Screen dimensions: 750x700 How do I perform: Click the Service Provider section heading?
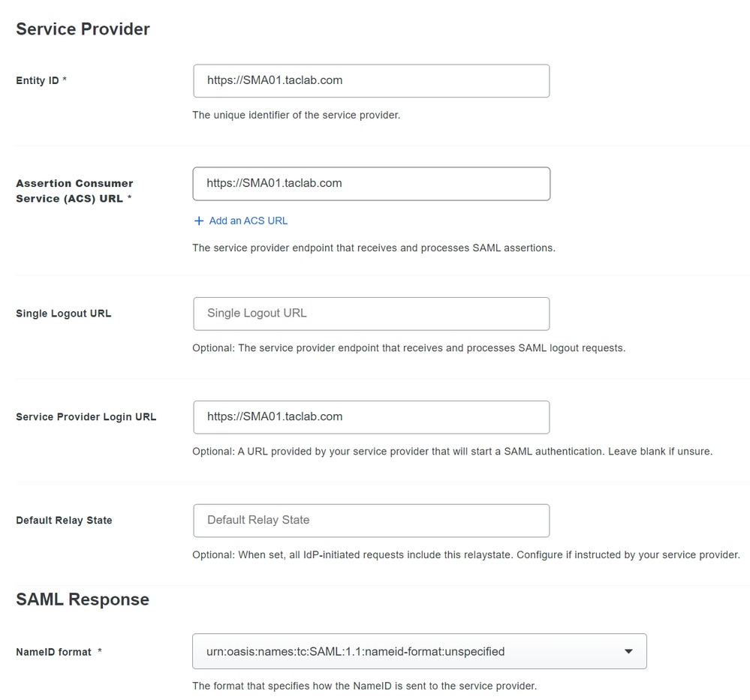click(x=83, y=29)
